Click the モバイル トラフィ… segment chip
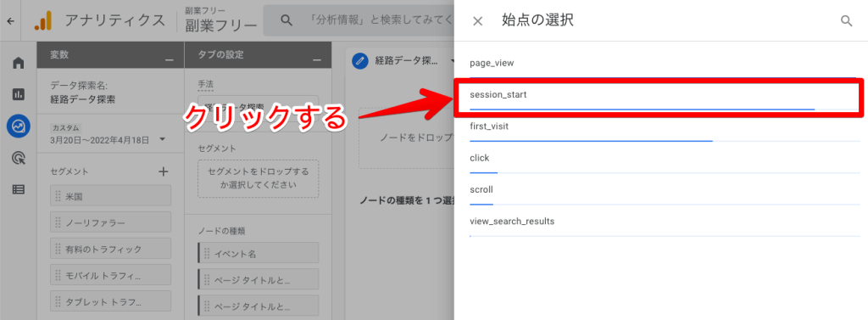This screenshot has height=320, width=868. click(111, 275)
